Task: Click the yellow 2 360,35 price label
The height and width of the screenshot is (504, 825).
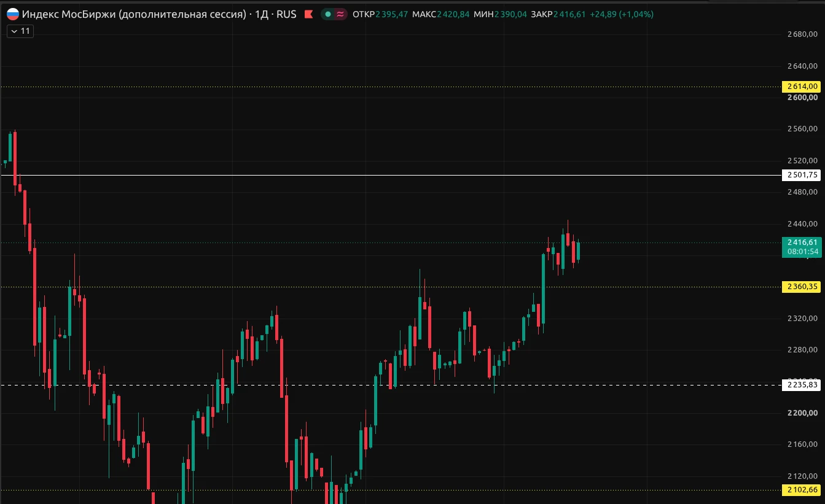Action: (801, 287)
